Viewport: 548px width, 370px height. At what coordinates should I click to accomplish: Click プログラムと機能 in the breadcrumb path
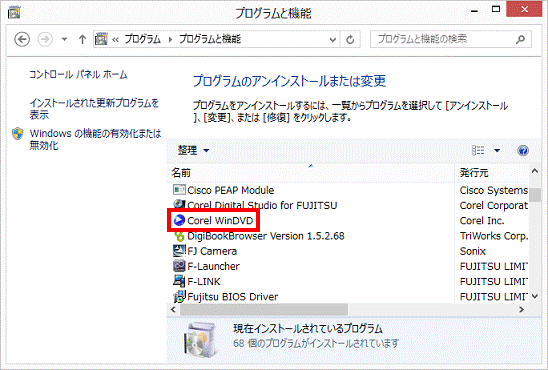click(x=210, y=39)
